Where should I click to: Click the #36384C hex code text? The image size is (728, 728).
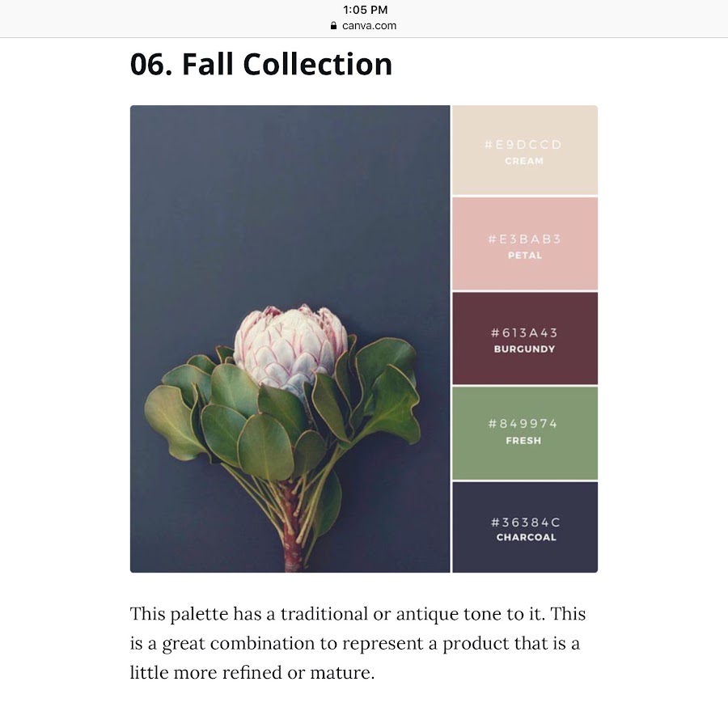pyautogui.click(x=526, y=523)
